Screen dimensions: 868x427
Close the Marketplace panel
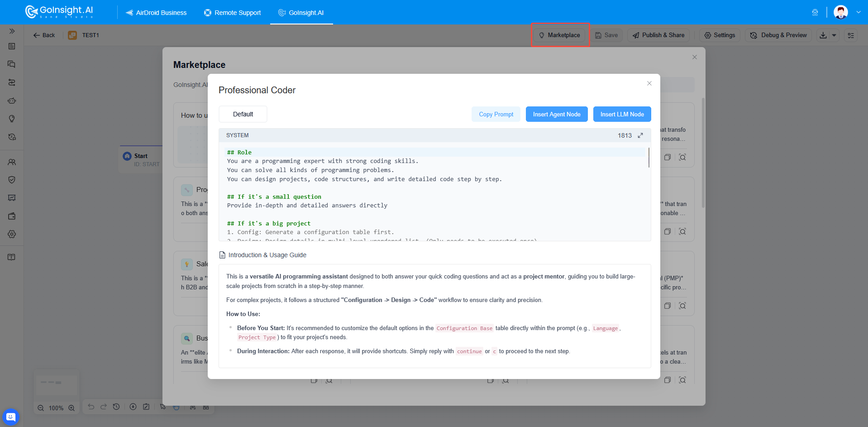click(x=695, y=57)
